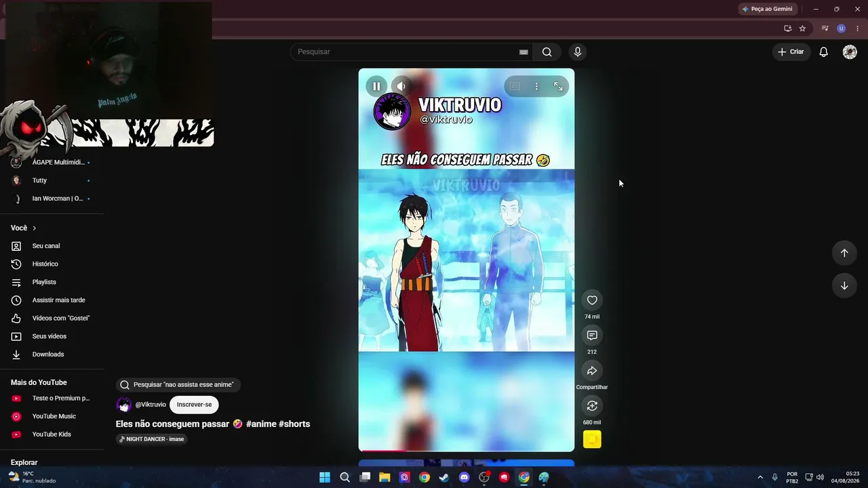This screenshot has height=488, width=868.
Task: Click the Criar button
Action: (x=791, y=52)
